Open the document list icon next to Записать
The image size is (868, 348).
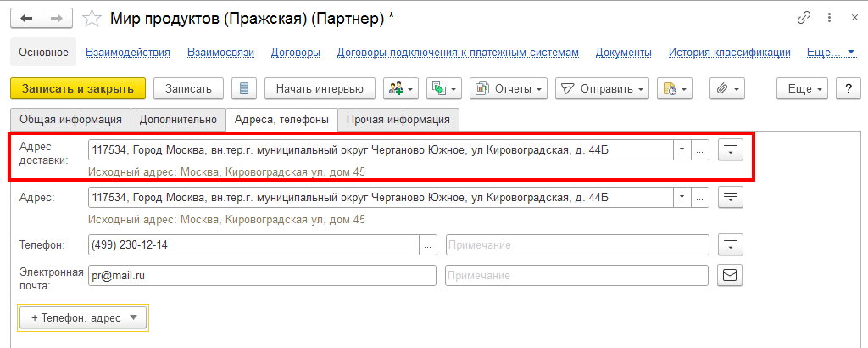tap(244, 88)
